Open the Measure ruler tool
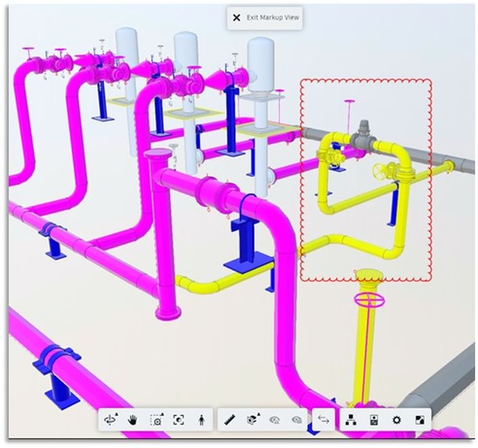478x448 pixels. tap(230, 420)
